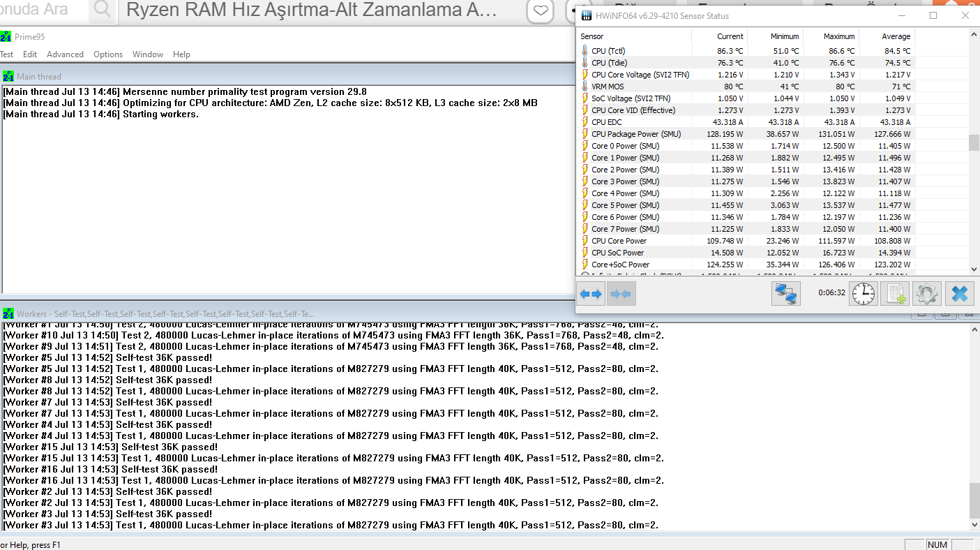Click the magnifier search icon in browser
980x550 pixels.
pyautogui.click(x=102, y=10)
